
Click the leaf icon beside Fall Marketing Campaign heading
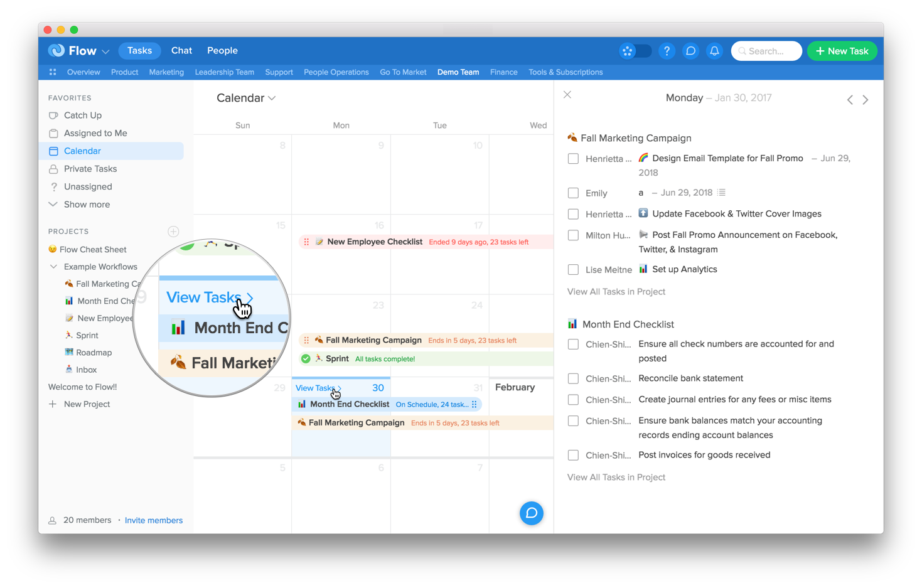click(572, 137)
